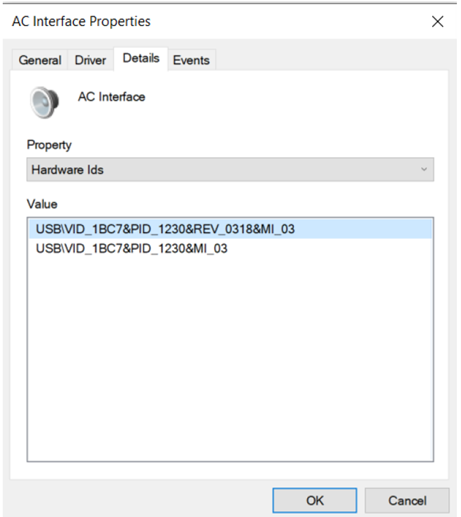Click the empty area of the Value list

point(230,358)
